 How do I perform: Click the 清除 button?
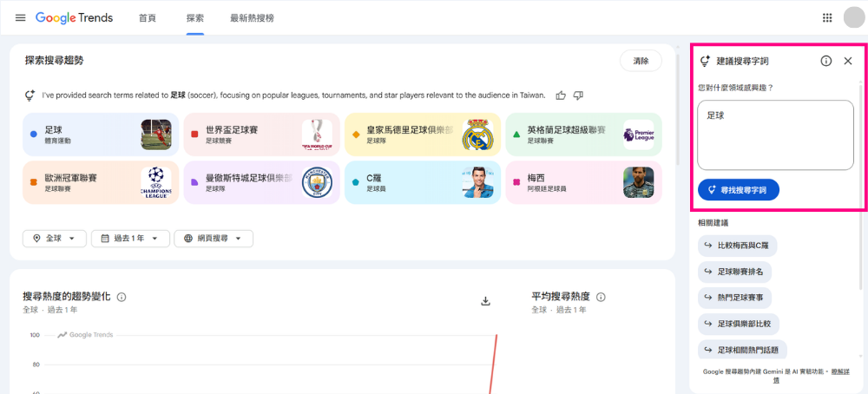641,61
